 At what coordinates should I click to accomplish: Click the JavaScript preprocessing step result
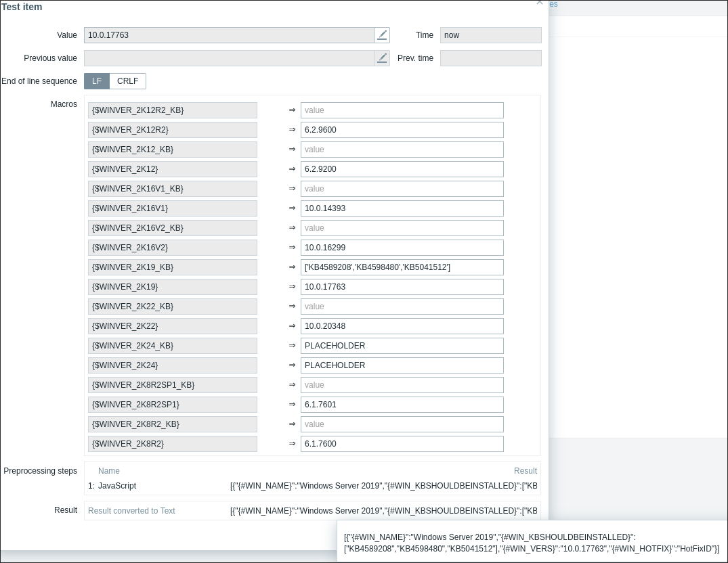pyautogui.click(x=383, y=486)
